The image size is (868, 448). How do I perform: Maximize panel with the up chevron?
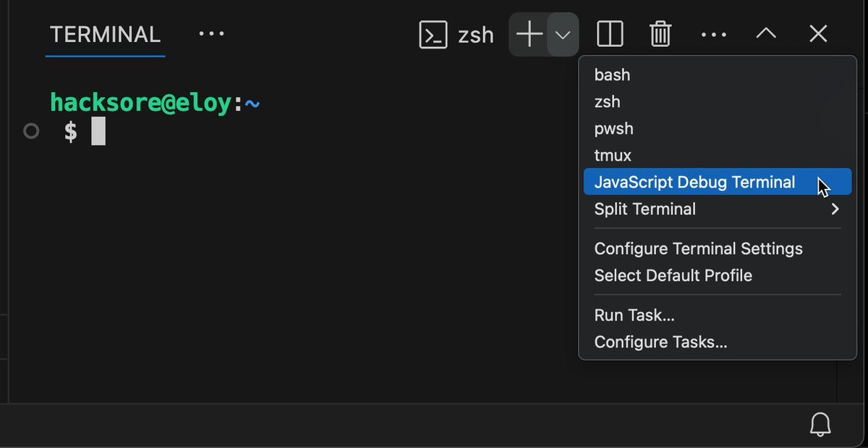coord(766,34)
